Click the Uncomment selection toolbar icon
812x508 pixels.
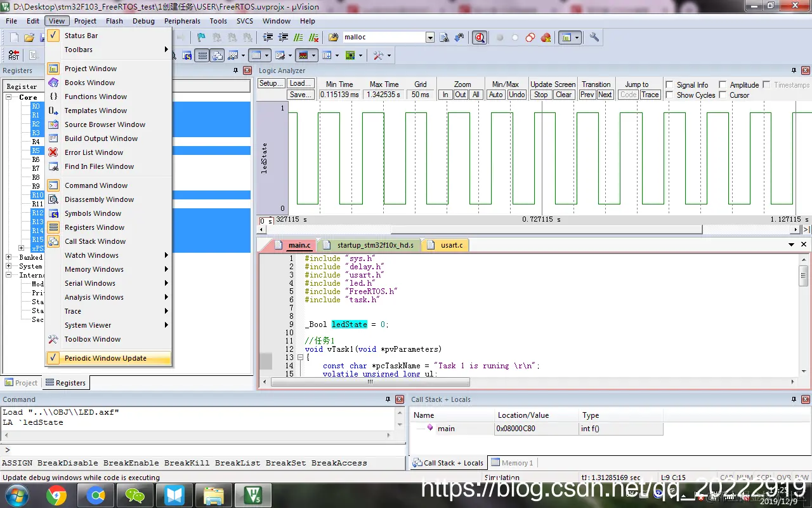tap(313, 37)
